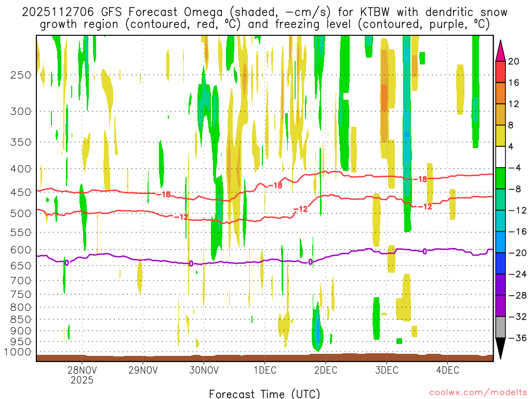532x399 pixels.
Task: Click the 250 pressure level label
Action: pyautogui.click(x=21, y=75)
